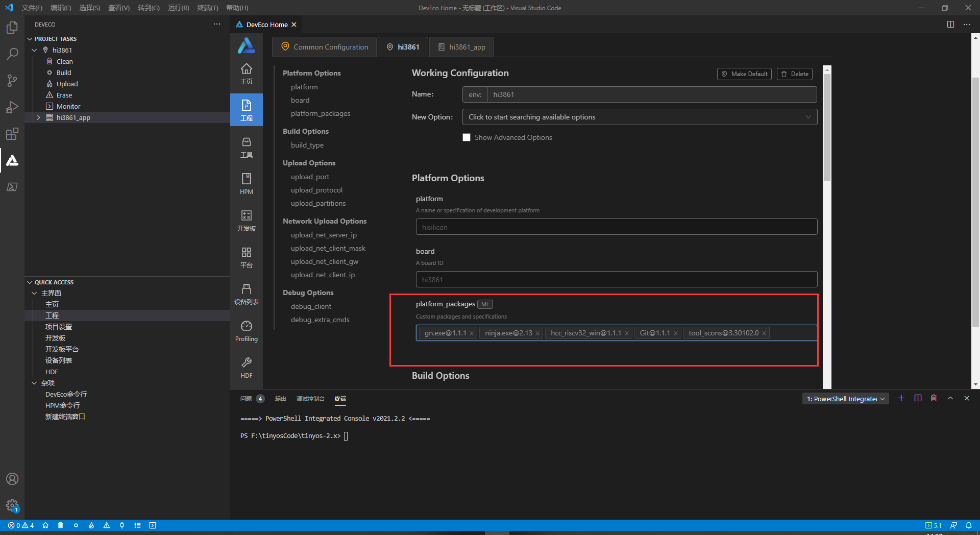The width and height of the screenshot is (980, 535).
Task: Open the PowerShell Integrated terminal selector
Action: [x=845, y=399]
